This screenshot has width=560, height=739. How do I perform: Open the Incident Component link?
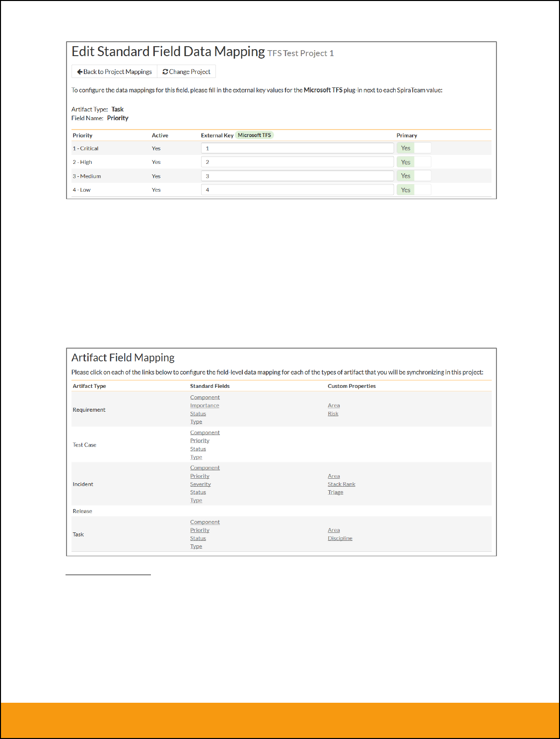click(x=205, y=468)
